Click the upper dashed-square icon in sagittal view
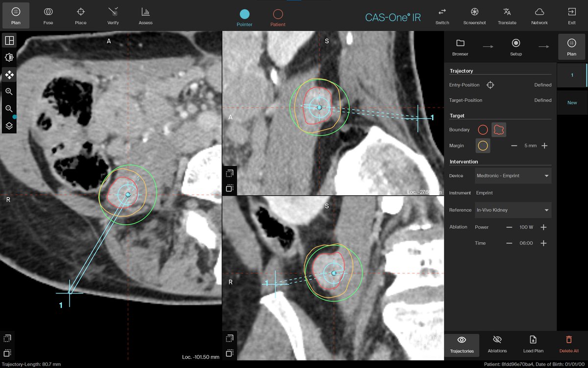This screenshot has width=588, height=368. (x=229, y=173)
